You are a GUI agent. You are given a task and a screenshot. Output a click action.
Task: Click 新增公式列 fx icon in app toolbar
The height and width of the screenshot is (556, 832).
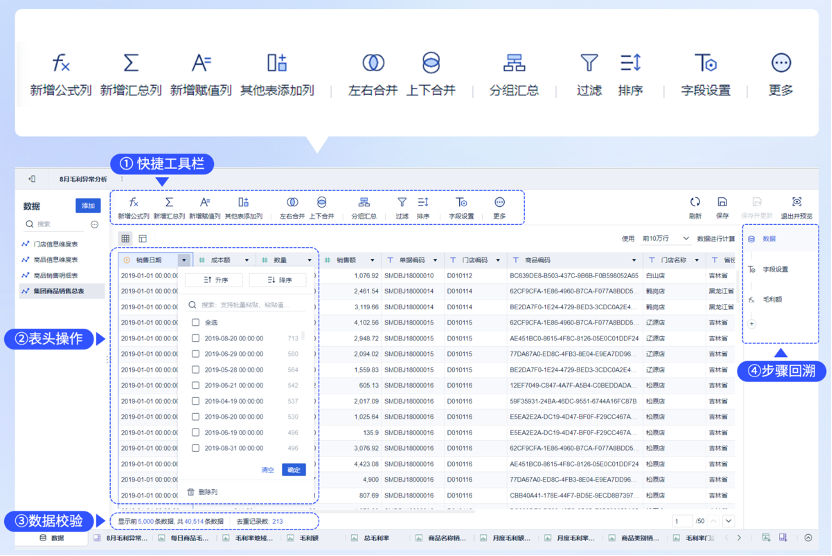tap(134, 202)
